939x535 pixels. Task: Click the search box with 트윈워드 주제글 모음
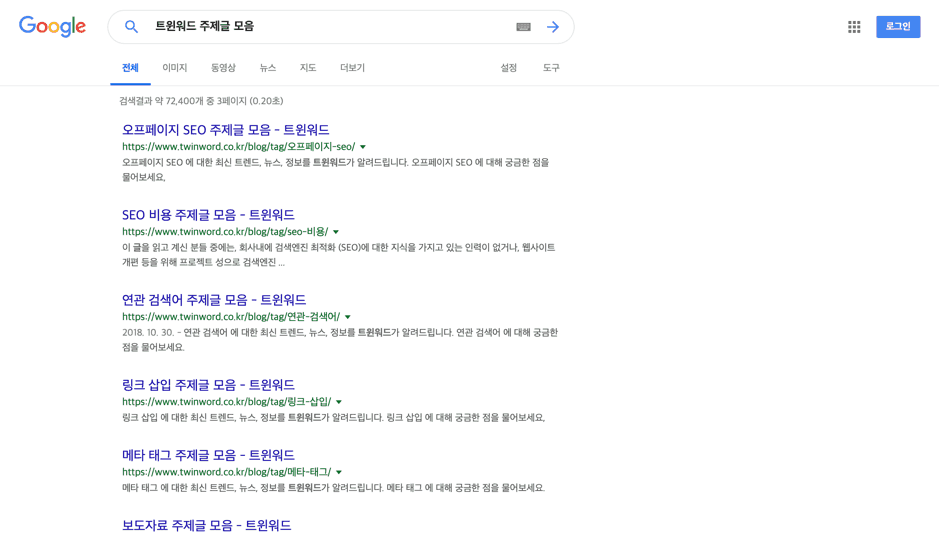(341, 26)
